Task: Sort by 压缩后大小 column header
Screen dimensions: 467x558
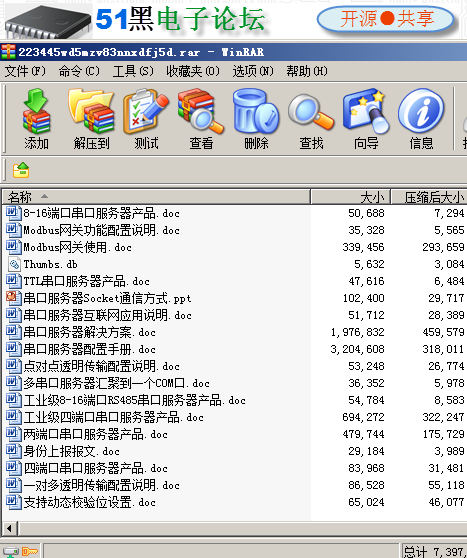Action: click(x=429, y=197)
